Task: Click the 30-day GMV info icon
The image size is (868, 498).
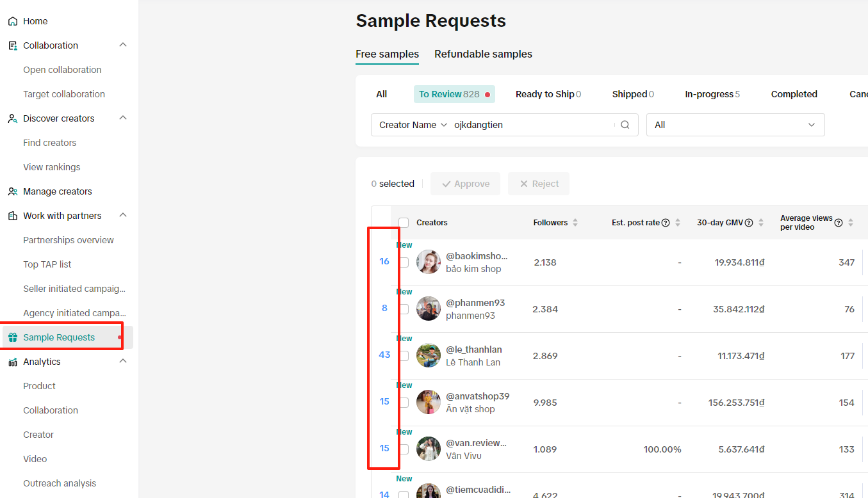Action: coord(749,223)
